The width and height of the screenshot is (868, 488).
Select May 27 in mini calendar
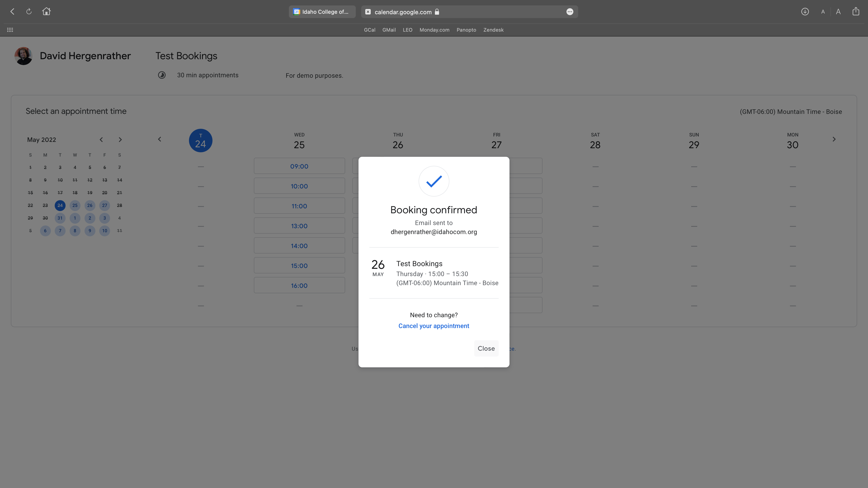tap(104, 205)
